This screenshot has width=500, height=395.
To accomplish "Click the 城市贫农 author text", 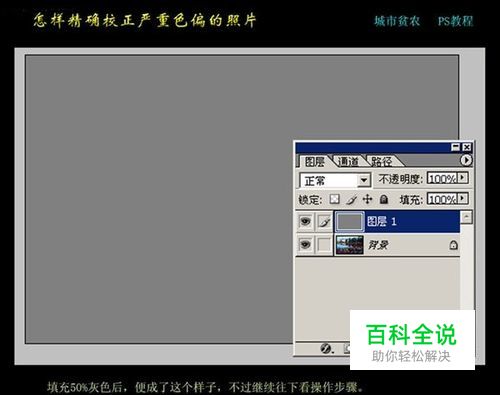I will click(397, 21).
